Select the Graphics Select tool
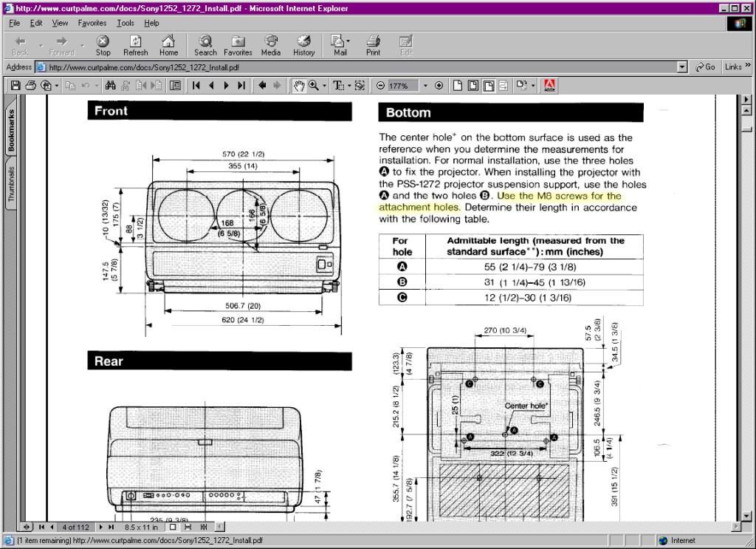 click(x=360, y=86)
